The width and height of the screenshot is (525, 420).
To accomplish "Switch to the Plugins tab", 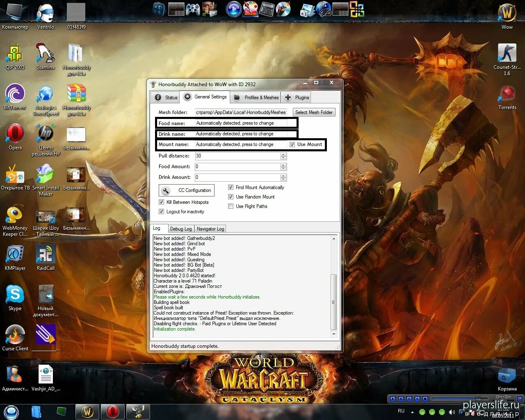I will point(297,98).
